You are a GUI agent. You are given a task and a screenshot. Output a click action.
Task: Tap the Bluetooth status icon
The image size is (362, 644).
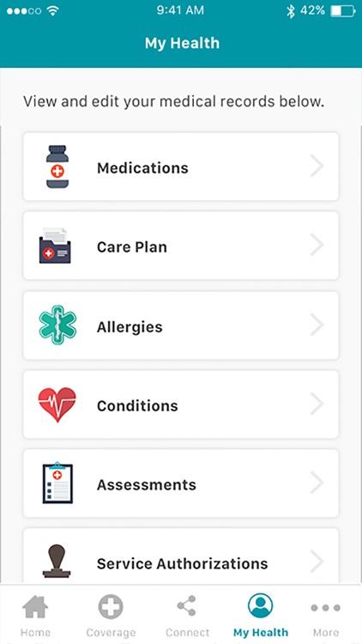tap(291, 11)
